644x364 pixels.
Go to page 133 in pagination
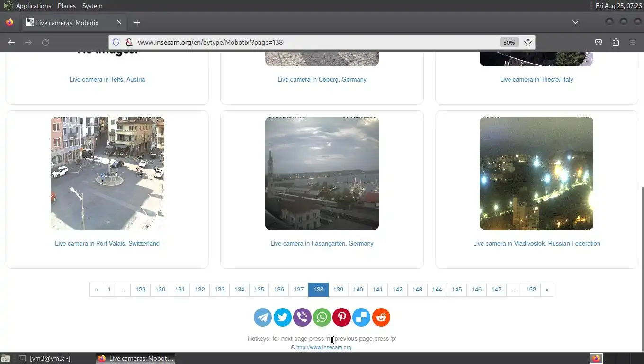tap(220, 290)
